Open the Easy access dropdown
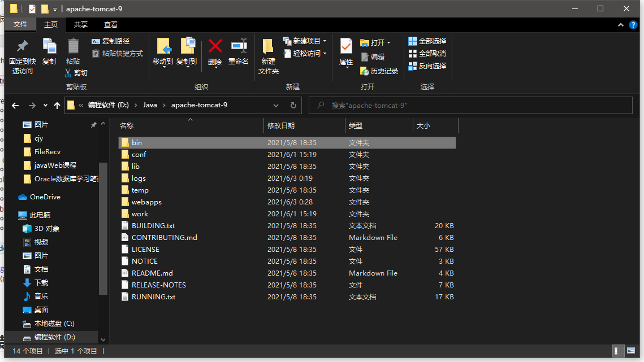This screenshot has height=362, width=644. [304, 53]
